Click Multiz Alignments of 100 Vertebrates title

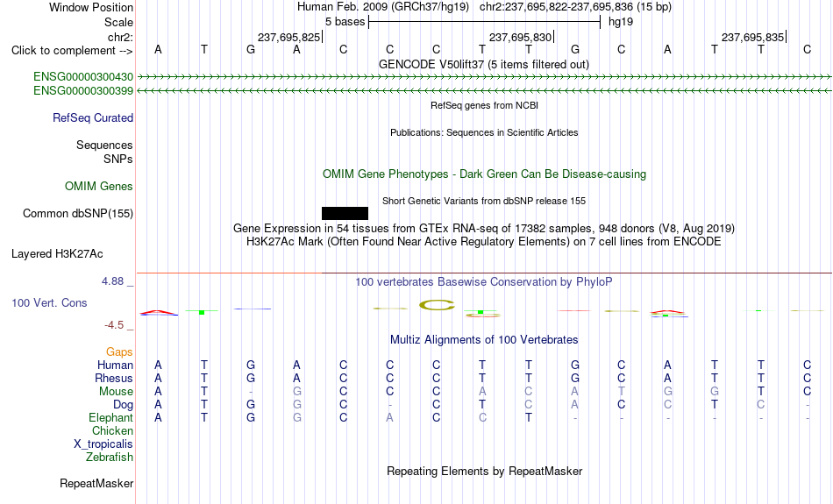[x=484, y=340]
